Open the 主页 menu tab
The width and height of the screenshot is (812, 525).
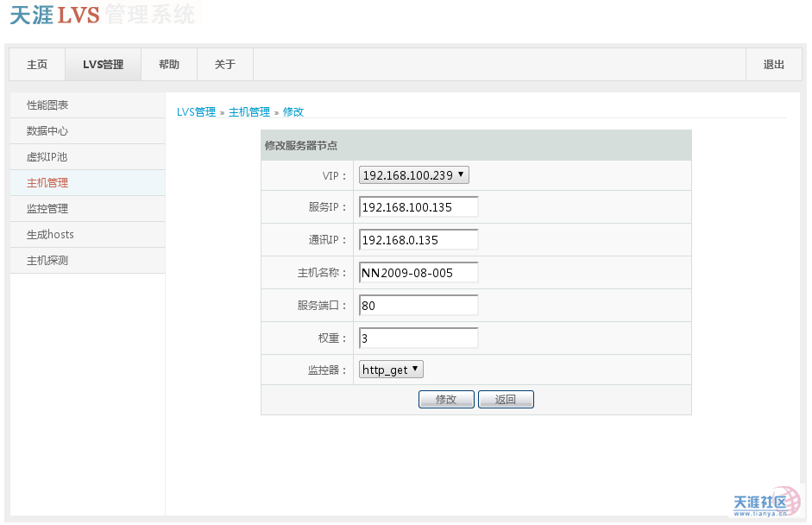pyautogui.click(x=37, y=65)
